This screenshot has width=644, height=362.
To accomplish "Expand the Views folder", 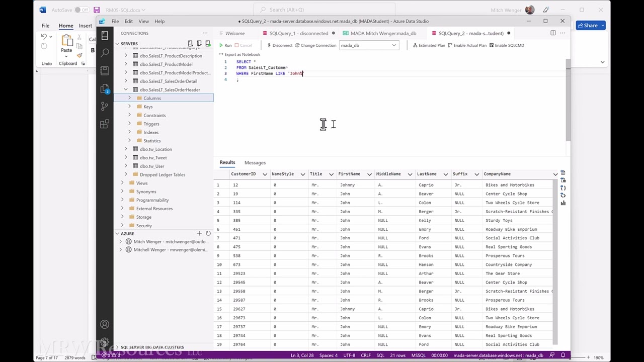I will pos(122,183).
